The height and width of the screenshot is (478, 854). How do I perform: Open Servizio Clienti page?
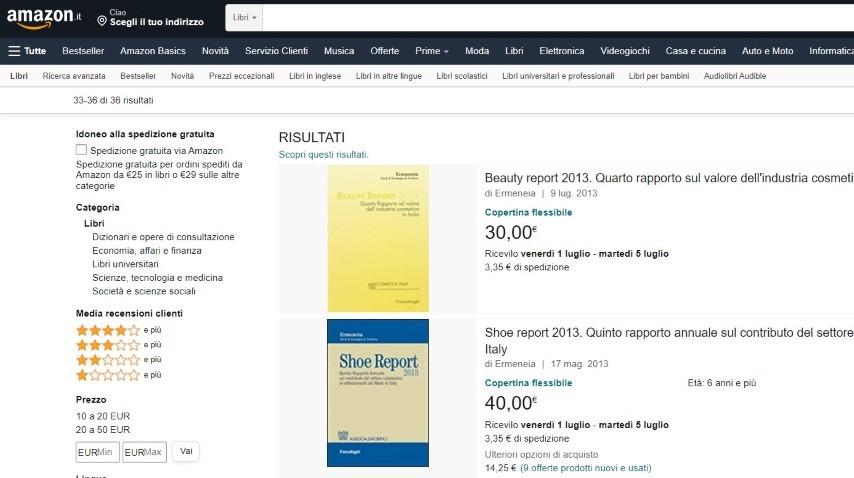point(276,51)
